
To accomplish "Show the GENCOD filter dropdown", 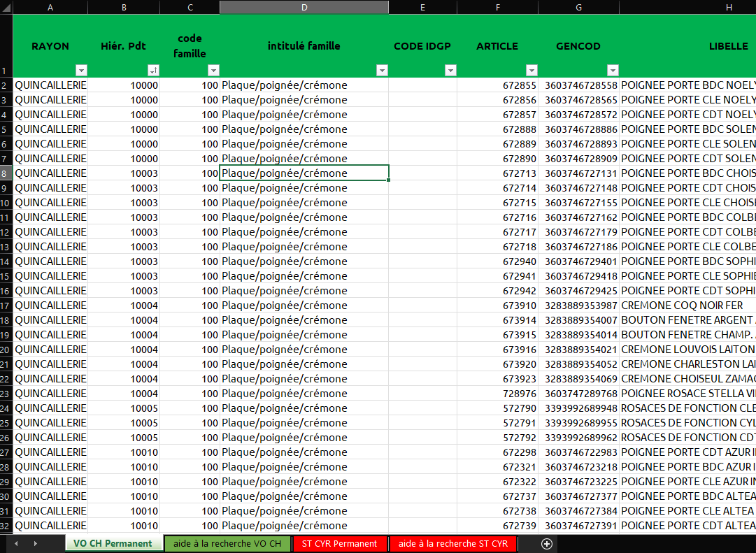I will 613,71.
